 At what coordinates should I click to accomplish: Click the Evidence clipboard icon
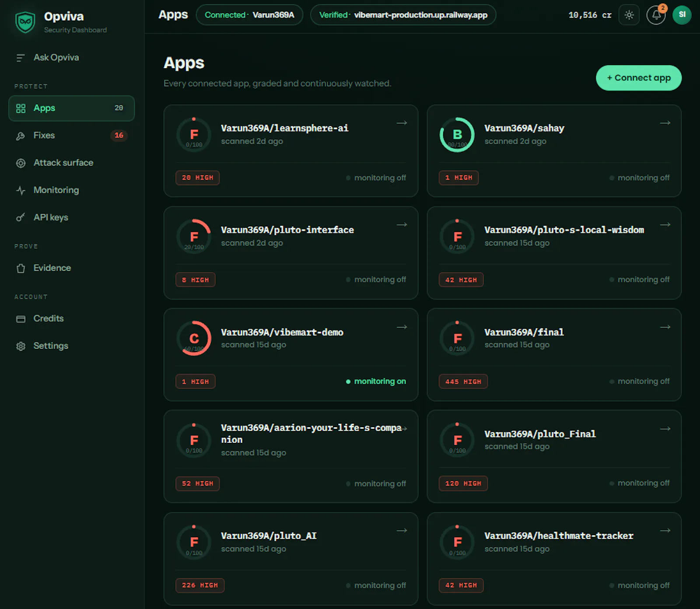[x=21, y=268]
